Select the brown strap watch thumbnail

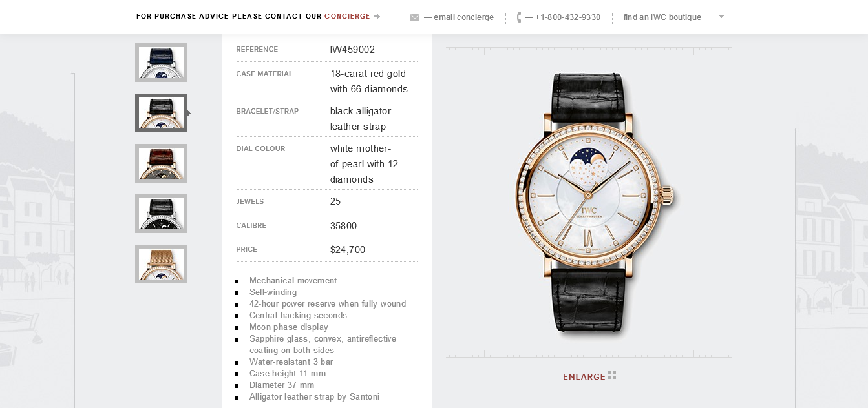pos(161,163)
